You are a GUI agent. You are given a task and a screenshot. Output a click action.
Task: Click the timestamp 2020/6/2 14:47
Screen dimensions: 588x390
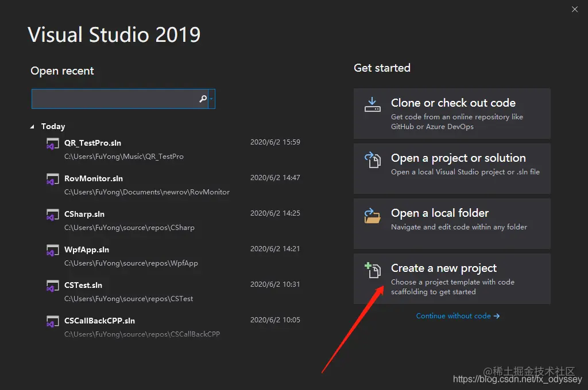pyautogui.click(x=275, y=178)
